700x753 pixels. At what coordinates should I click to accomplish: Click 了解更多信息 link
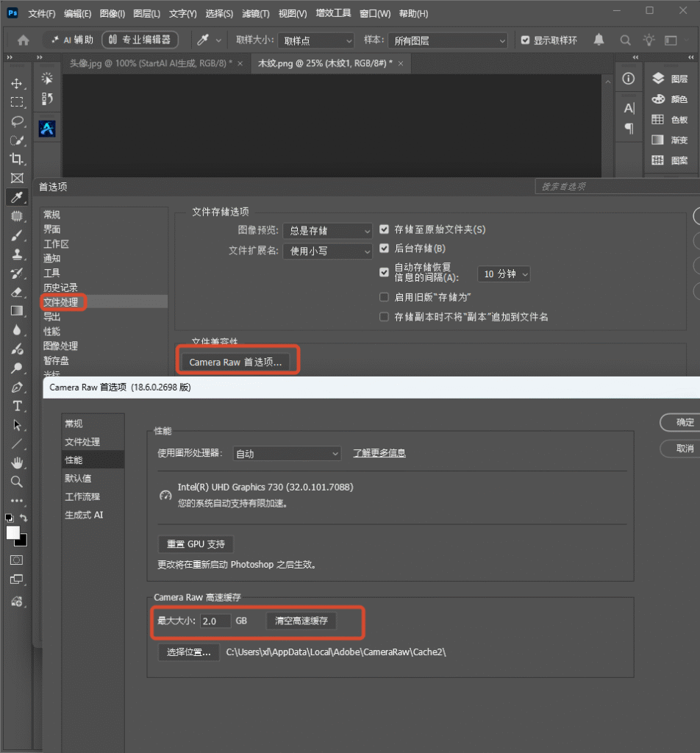click(x=379, y=453)
